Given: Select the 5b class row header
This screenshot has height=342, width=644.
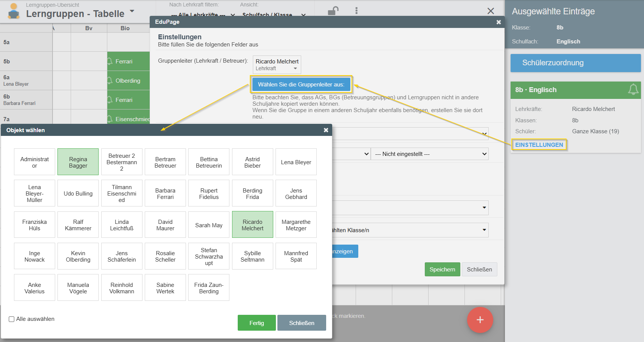Looking at the screenshot, I should 26,61.
